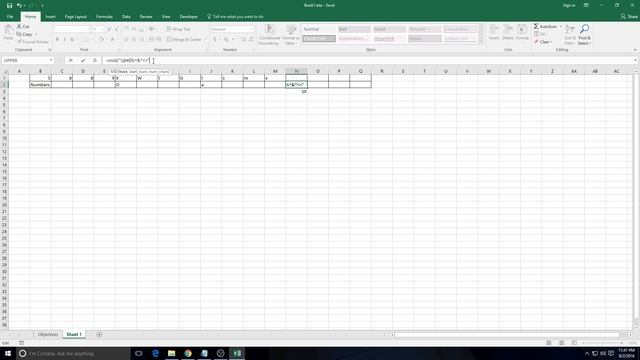Click Sign in at the top right
Screen dimensions: 640x360
[x=569, y=5]
